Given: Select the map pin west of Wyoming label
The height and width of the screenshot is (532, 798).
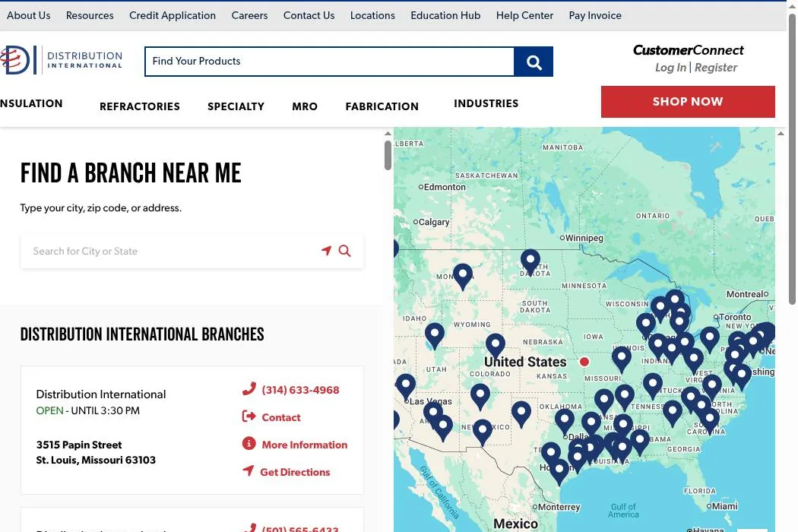Looking at the screenshot, I should (x=435, y=335).
